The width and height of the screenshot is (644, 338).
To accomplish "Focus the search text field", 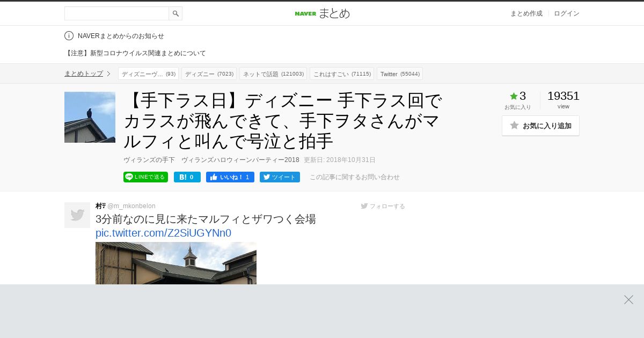I will click(x=116, y=13).
